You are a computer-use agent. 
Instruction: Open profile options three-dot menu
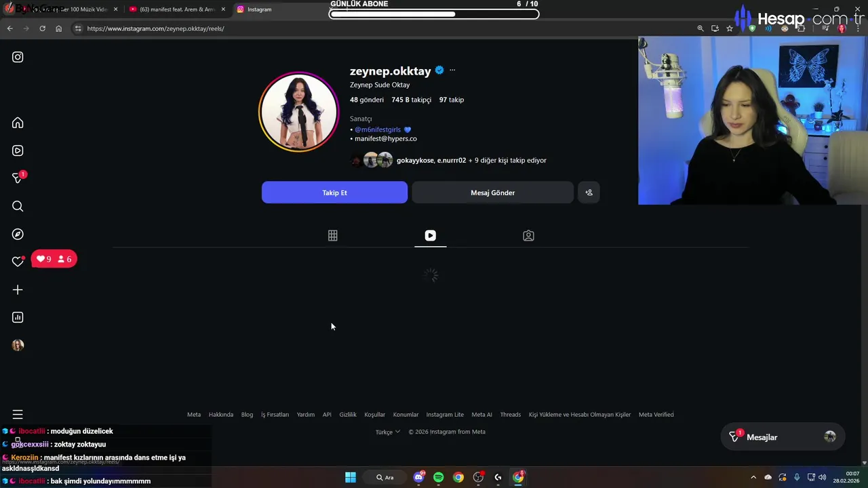(452, 70)
